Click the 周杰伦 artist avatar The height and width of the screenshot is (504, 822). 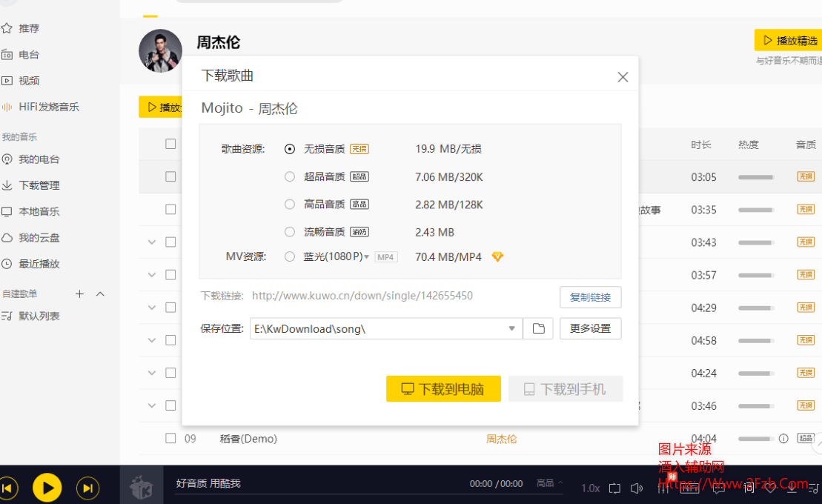pos(160,51)
